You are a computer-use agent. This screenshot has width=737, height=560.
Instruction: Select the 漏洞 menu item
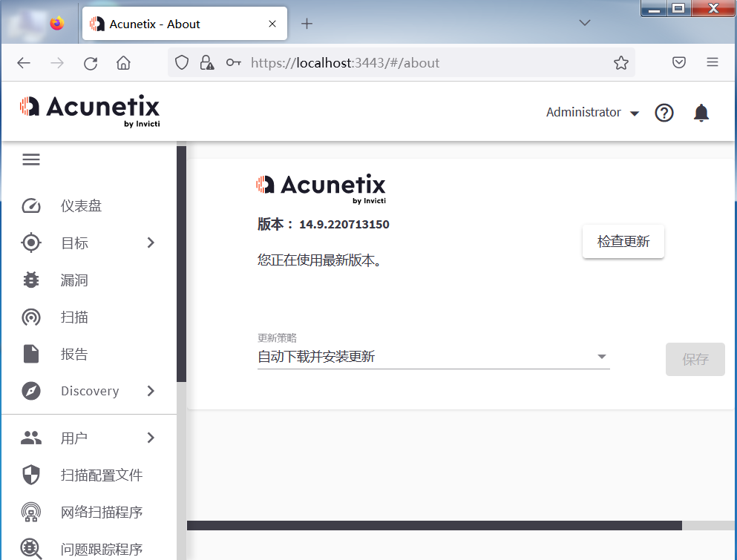[74, 280]
